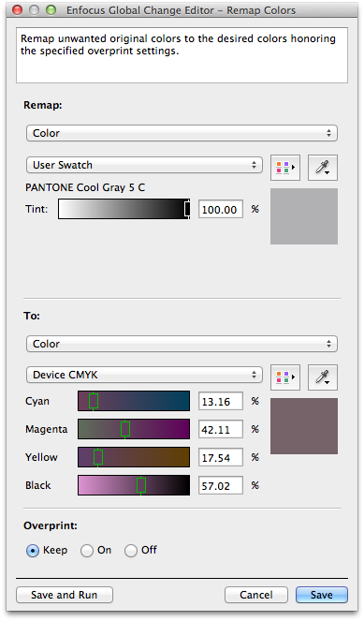
Task: Click the Magenta slider handle
Action: click(125, 429)
